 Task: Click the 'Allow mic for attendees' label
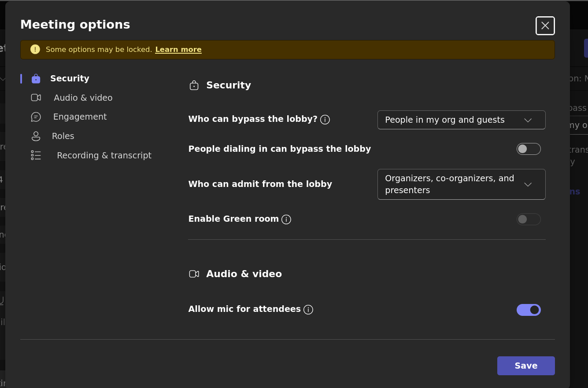pos(244,309)
